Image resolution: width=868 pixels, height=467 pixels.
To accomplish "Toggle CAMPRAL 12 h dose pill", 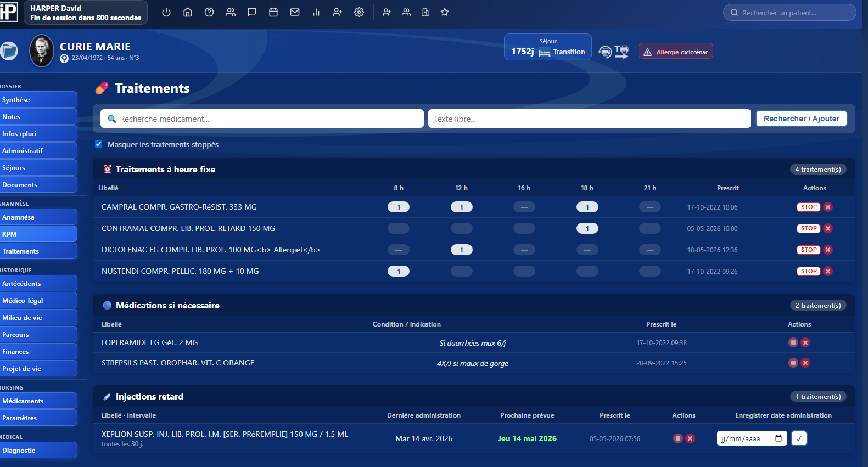I will pos(462,207).
